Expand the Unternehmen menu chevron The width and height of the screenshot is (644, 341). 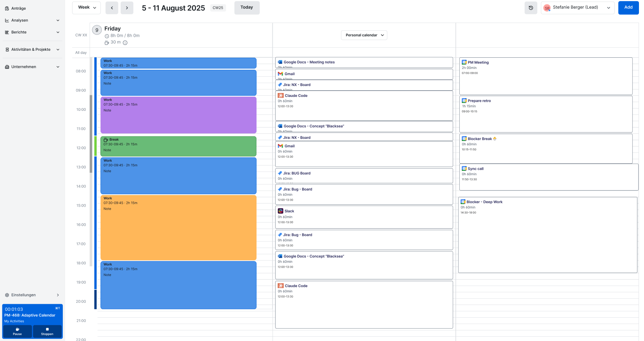pyautogui.click(x=58, y=67)
